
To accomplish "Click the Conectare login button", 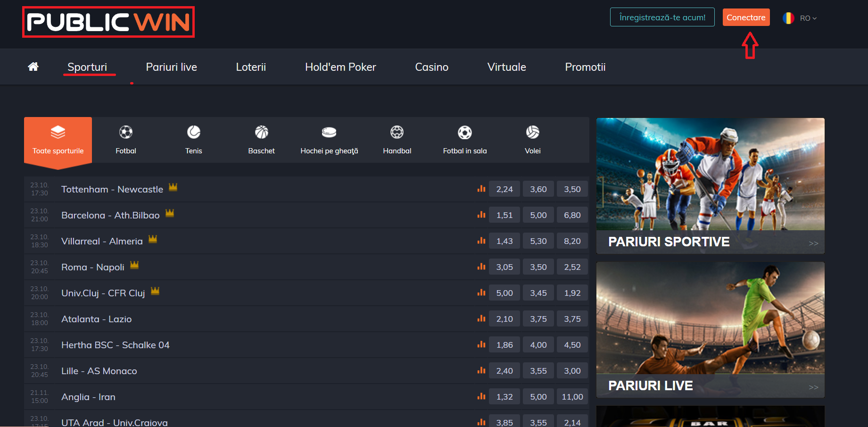I will [x=746, y=17].
